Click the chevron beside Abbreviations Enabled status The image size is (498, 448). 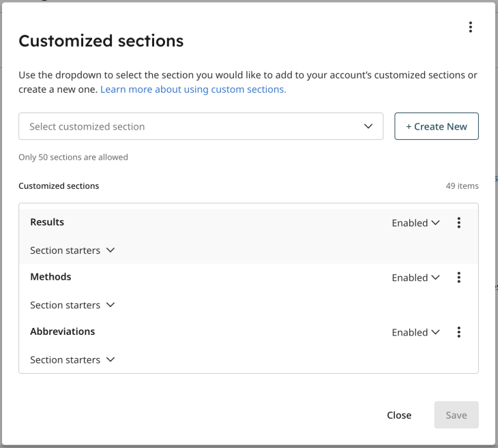pos(435,332)
